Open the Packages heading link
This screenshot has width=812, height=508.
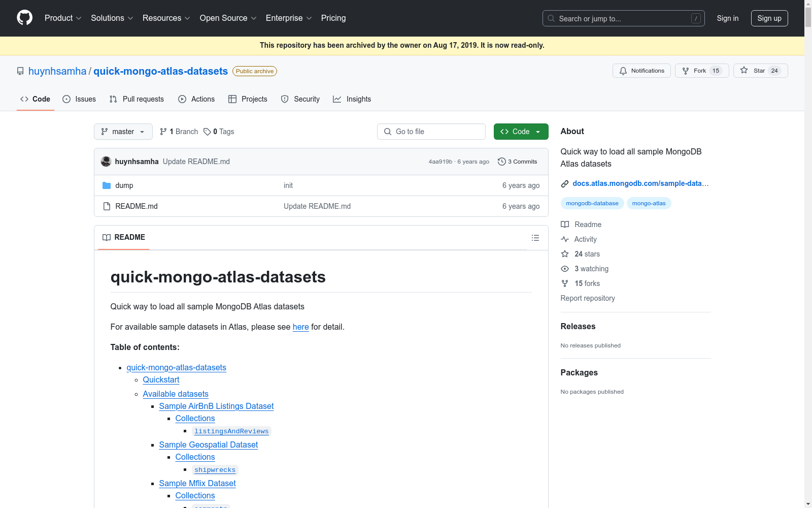(x=579, y=372)
